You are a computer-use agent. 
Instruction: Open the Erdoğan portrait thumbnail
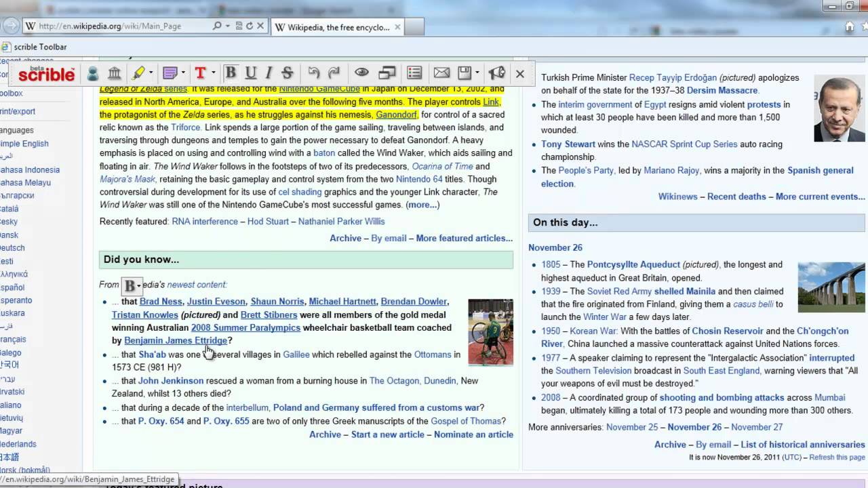[840, 108]
